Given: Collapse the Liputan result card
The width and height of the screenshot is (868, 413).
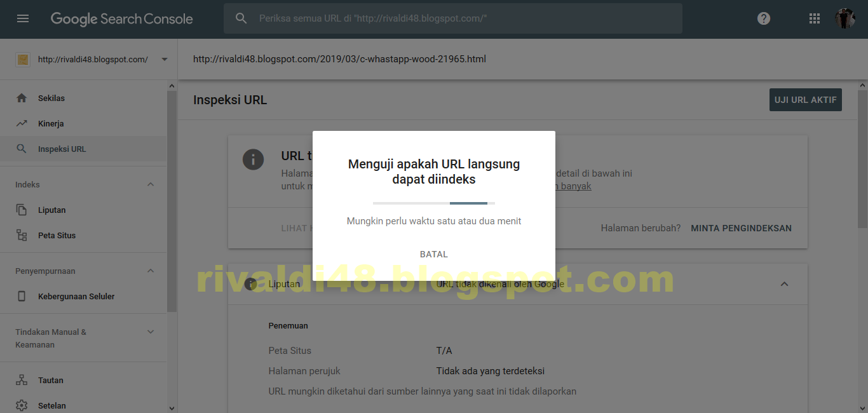Looking at the screenshot, I should (784, 284).
